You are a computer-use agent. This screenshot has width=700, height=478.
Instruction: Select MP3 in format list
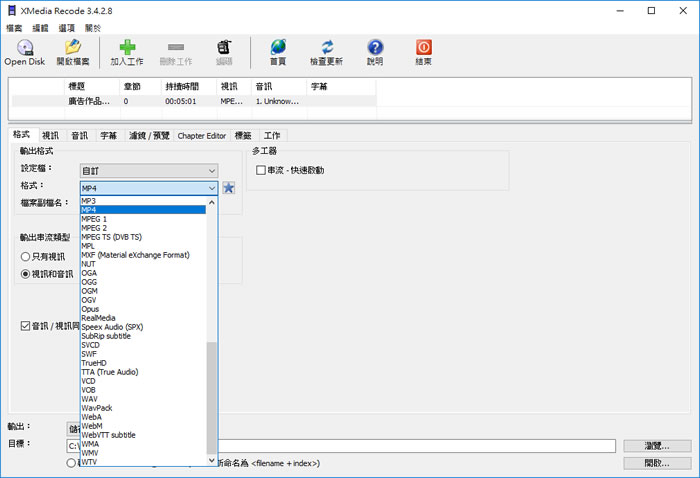[x=143, y=201]
